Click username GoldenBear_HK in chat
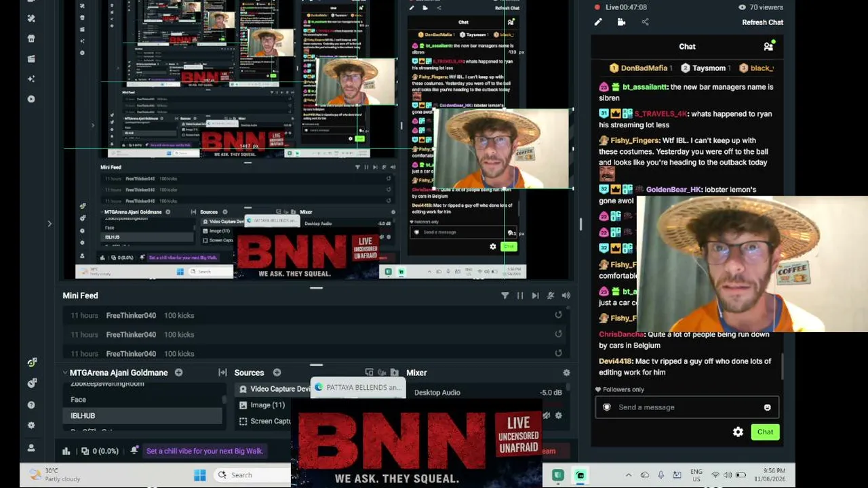Screen dimensions: 868x488 [673, 189]
